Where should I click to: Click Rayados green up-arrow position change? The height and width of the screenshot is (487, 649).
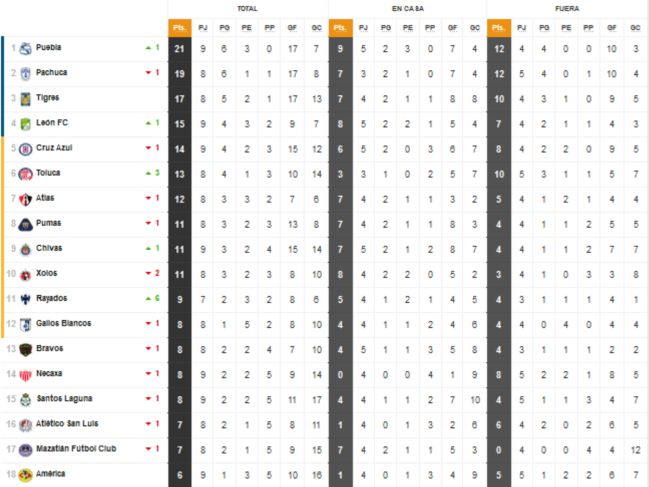pos(153,298)
